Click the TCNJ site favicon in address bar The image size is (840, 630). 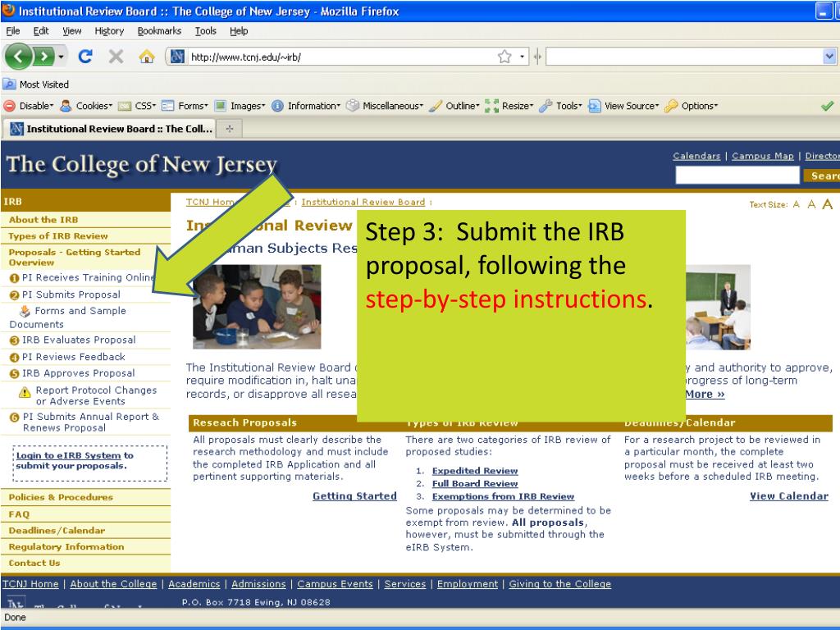(177, 57)
